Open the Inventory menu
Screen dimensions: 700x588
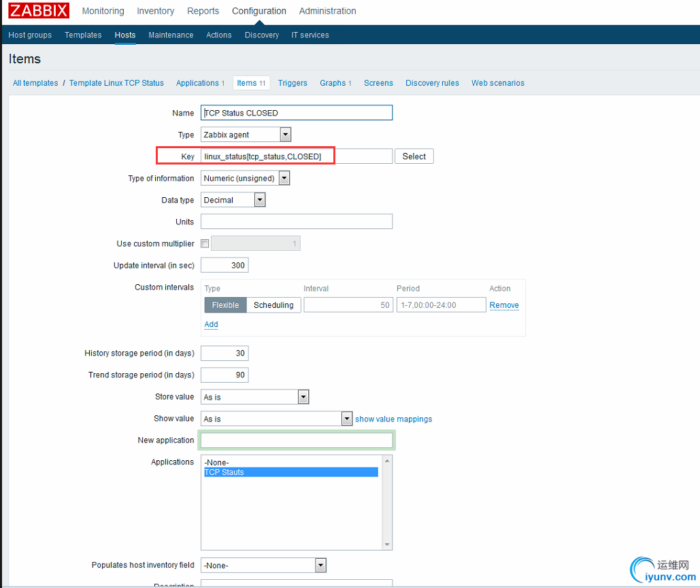[x=155, y=11]
